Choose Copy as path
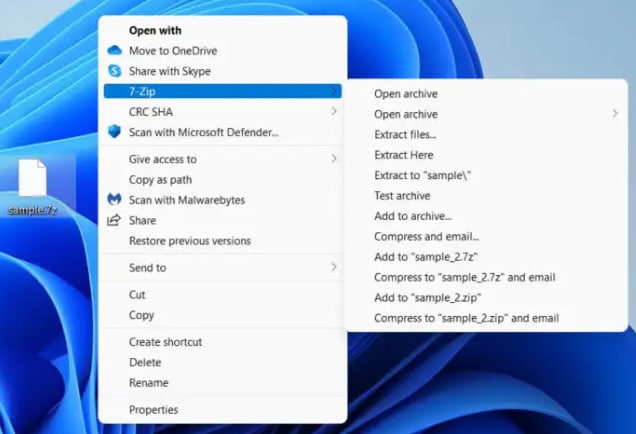The height and width of the screenshot is (434, 636). 223,179
